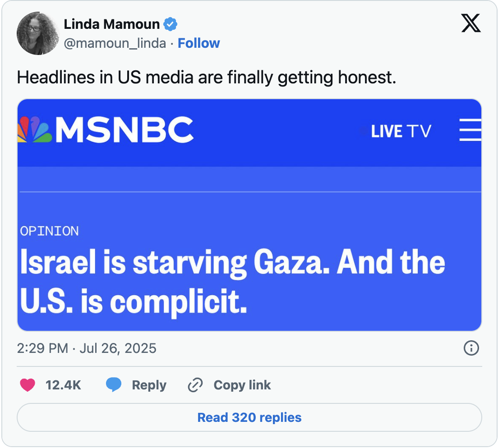Click the info circle icon
This screenshot has height=448, width=498.
[x=471, y=348]
